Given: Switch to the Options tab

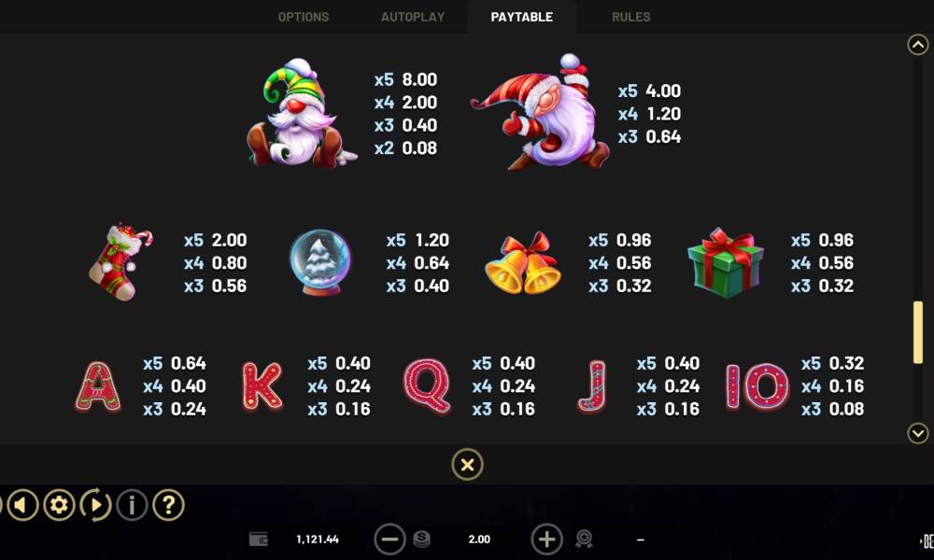Looking at the screenshot, I should (304, 17).
